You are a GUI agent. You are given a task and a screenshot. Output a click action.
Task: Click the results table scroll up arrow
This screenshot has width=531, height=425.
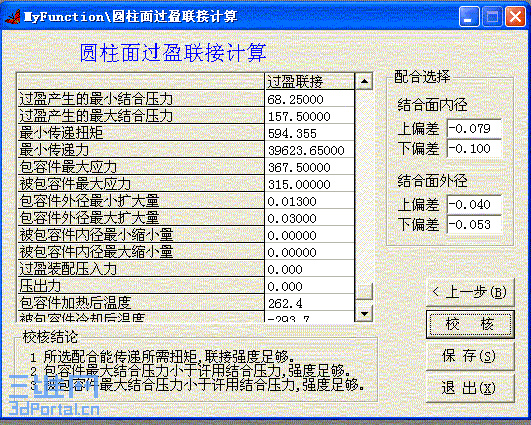click(364, 81)
